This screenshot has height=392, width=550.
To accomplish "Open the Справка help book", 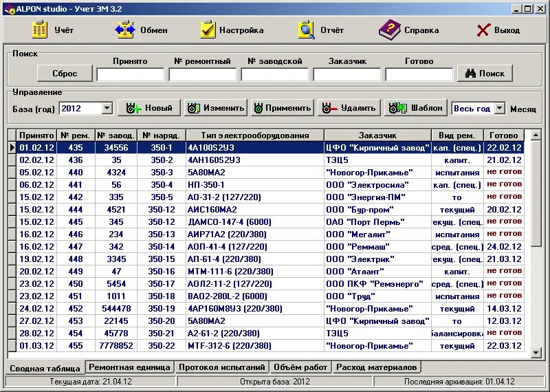I will tap(409, 30).
